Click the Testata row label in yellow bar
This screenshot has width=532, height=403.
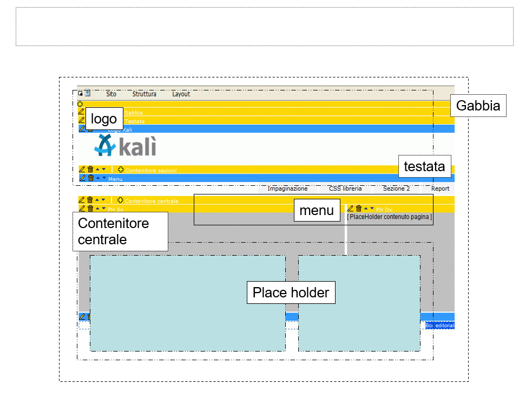click(134, 121)
